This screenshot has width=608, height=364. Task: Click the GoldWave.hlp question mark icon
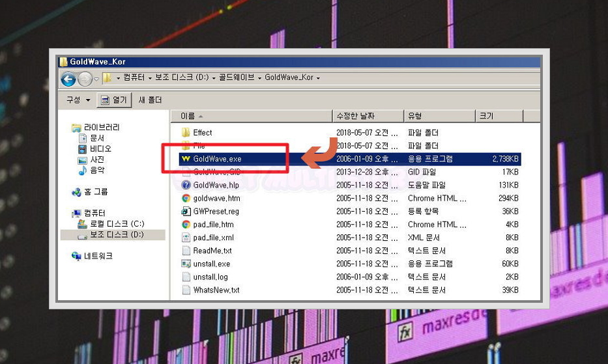(186, 185)
